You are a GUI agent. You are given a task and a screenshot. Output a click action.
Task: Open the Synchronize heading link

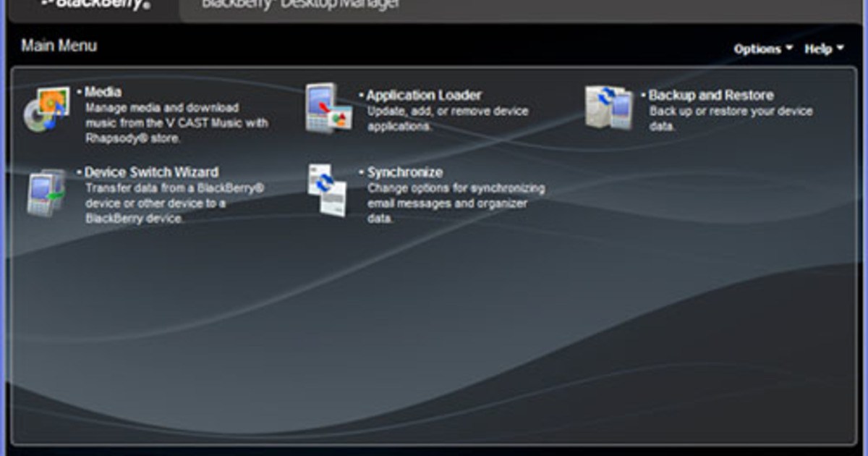404,172
